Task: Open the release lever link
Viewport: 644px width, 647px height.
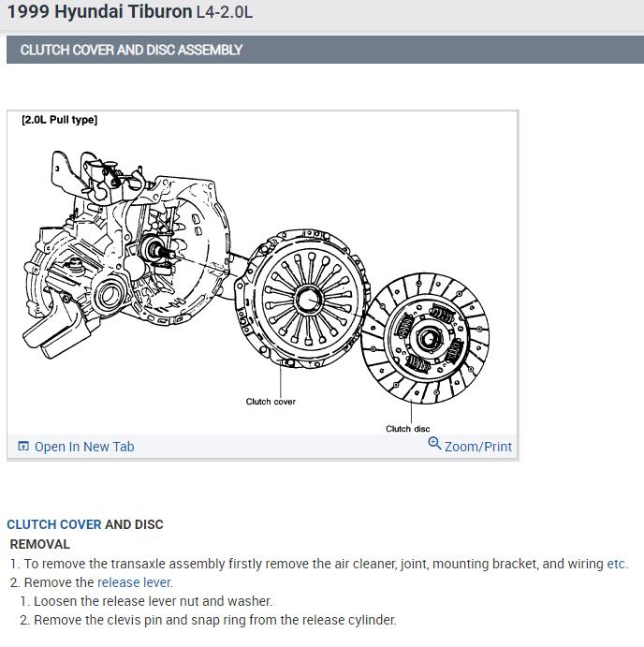Action: [135, 582]
